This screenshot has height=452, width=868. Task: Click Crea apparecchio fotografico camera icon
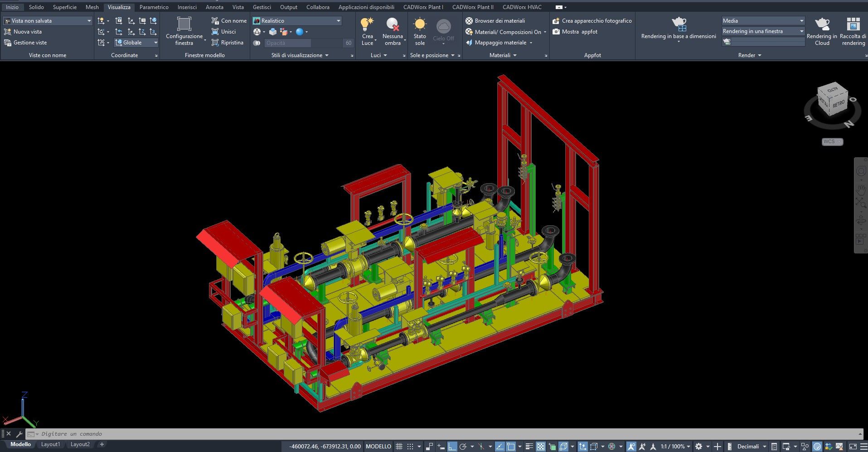pyautogui.click(x=556, y=21)
